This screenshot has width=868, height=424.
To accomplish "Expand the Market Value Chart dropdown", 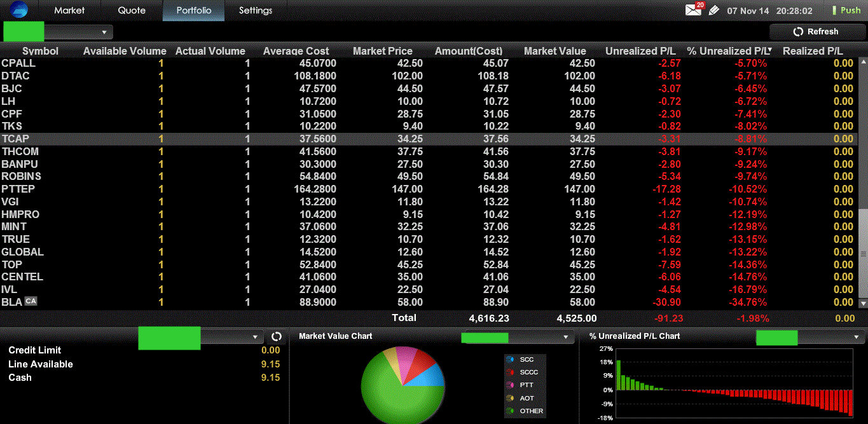I will pyautogui.click(x=565, y=338).
